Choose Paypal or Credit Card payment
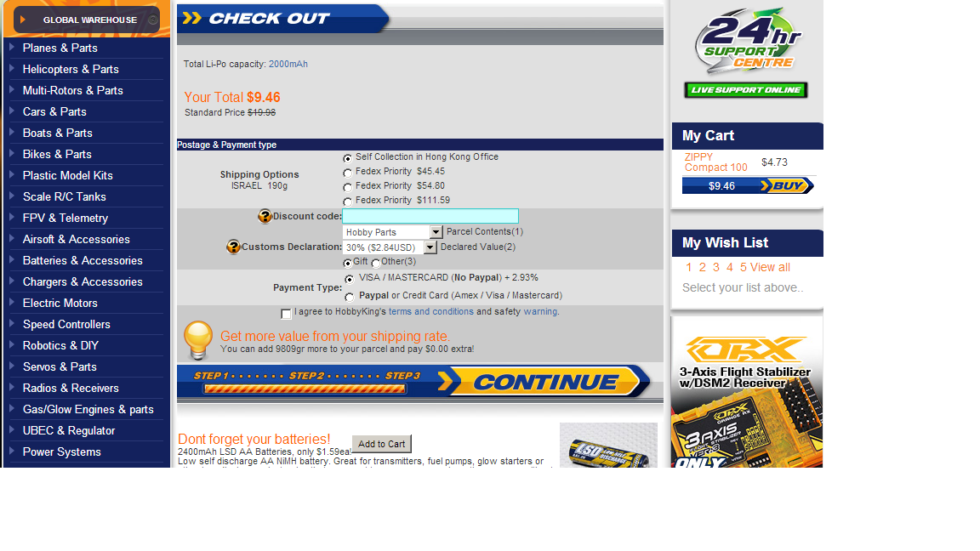 pyautogui.click(x=350, y=297)
